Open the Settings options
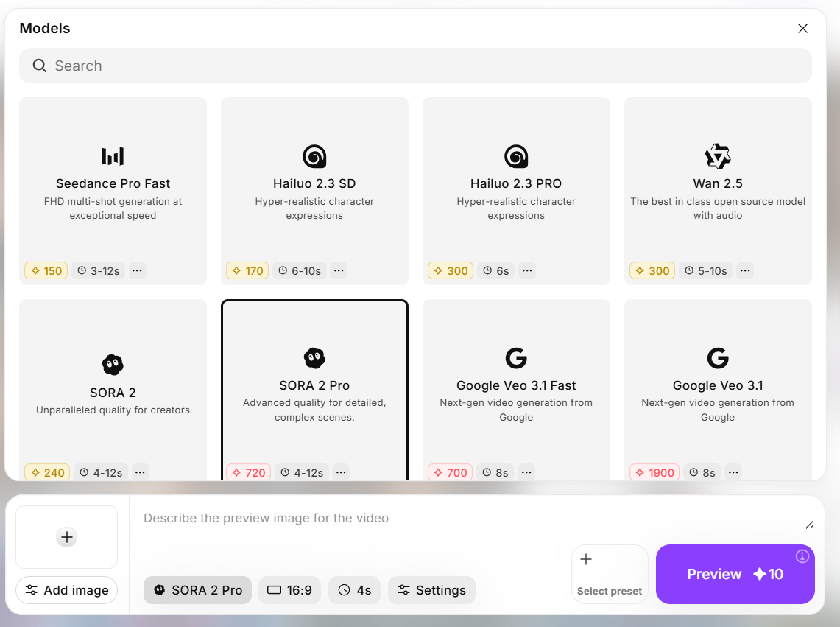 [431, 590]
